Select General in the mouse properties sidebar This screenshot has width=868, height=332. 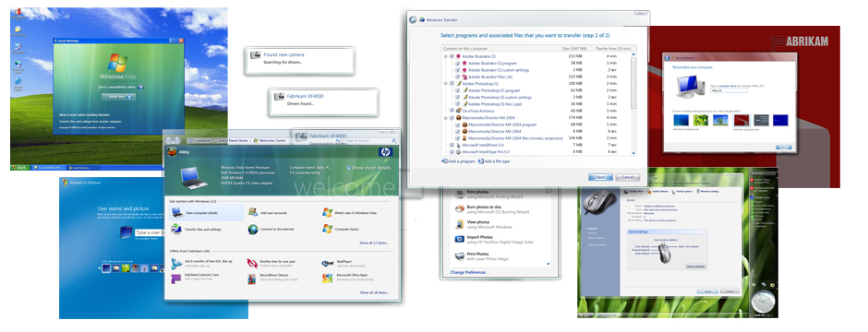(592, 228)
